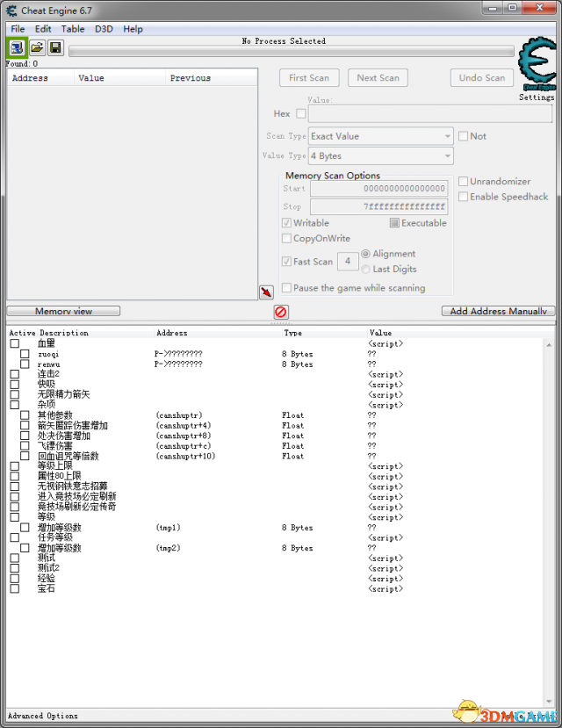Click the Stop address field

point(379,206)
